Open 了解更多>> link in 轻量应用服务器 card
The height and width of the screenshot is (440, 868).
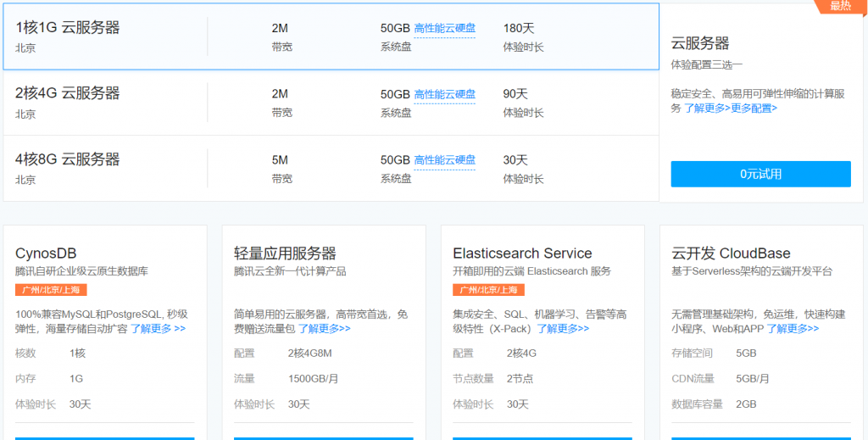pyautogui.click(x=325, y=329)
